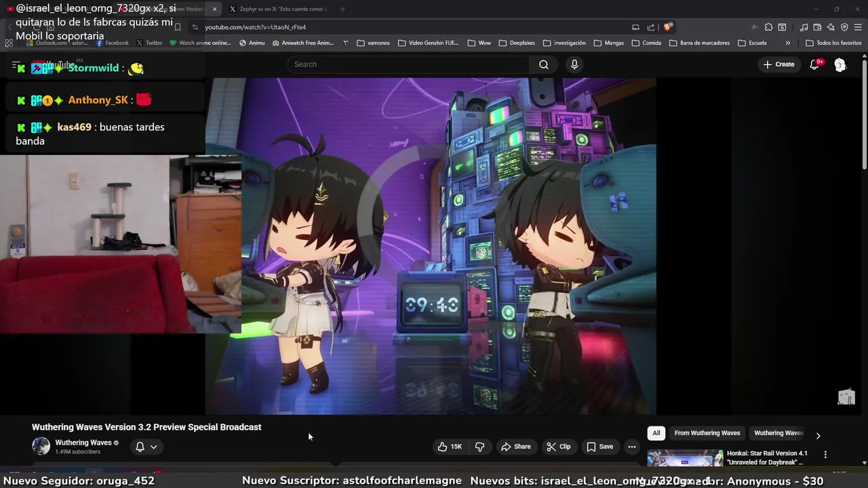View site settings icon beside the URL

pyautogui.click(x=195, y=27)
